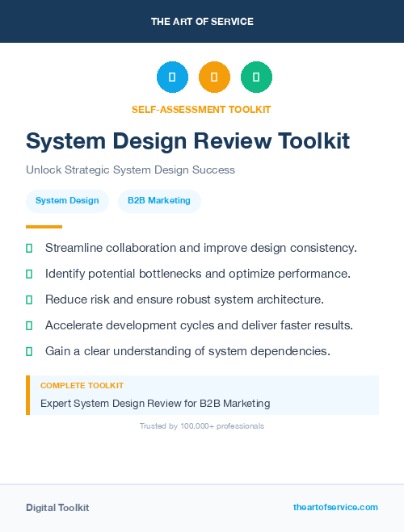Select the System Design tag

67,201
